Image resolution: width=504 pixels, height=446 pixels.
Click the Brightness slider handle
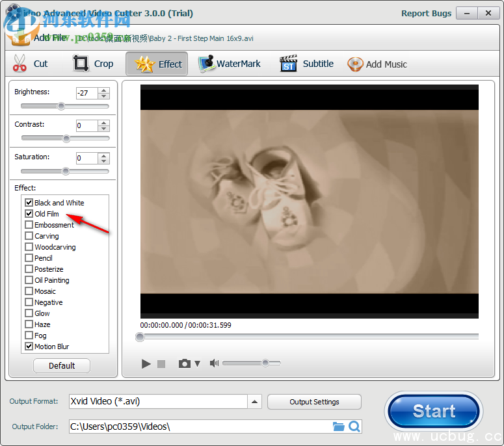click(x=61, y=106)
